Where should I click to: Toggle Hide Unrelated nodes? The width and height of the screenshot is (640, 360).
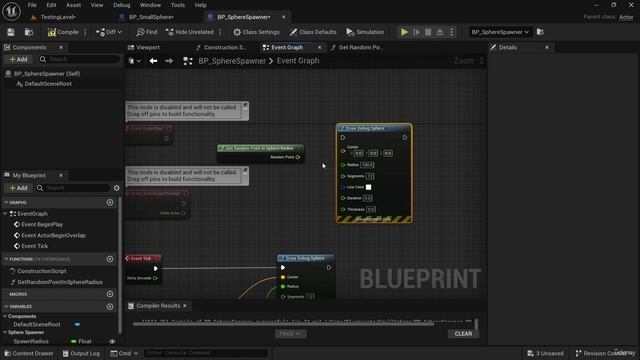point(190,32)
